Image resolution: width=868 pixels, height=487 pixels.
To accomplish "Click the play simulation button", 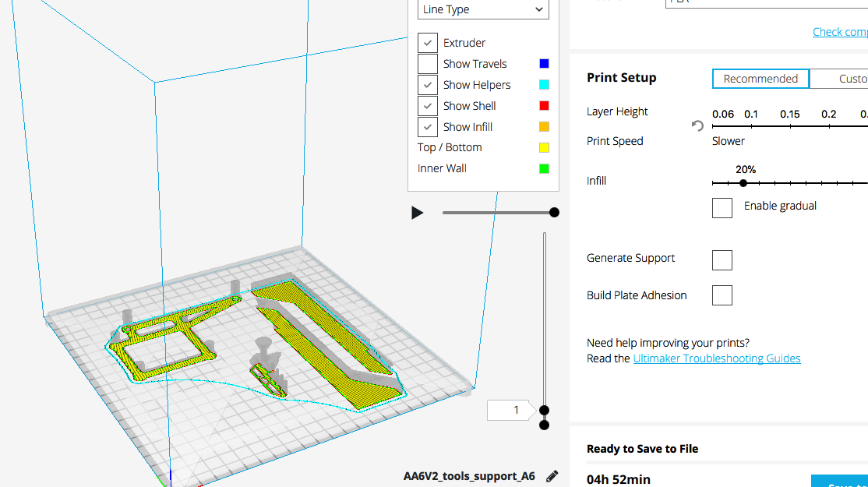I will click(418, 213).
